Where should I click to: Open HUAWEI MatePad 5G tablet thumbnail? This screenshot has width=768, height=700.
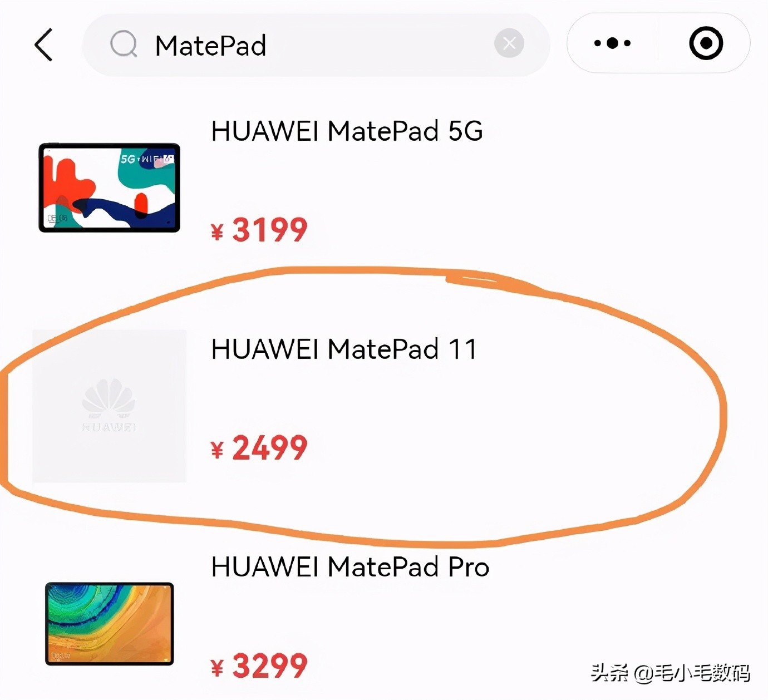pyautogui.click(x=109, y=188)
